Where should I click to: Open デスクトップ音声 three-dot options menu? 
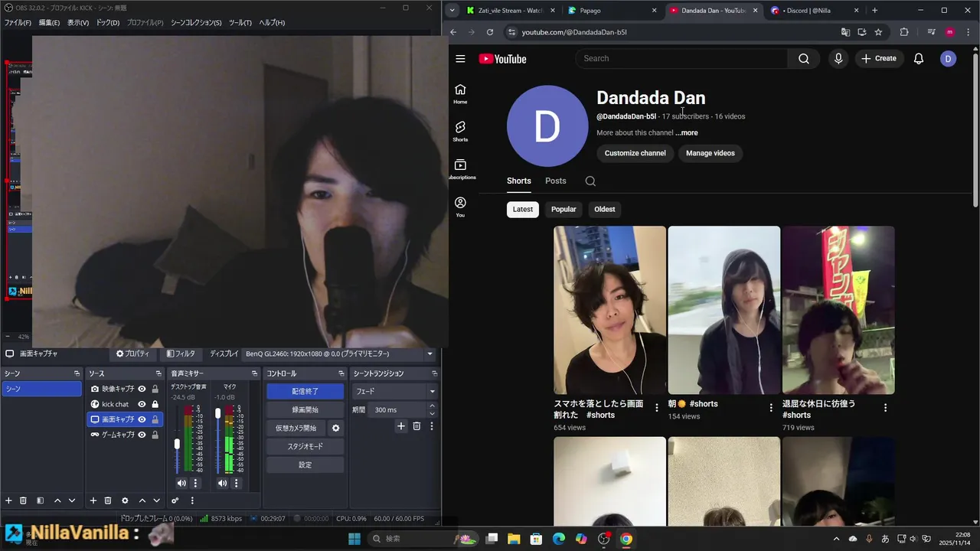195,483
